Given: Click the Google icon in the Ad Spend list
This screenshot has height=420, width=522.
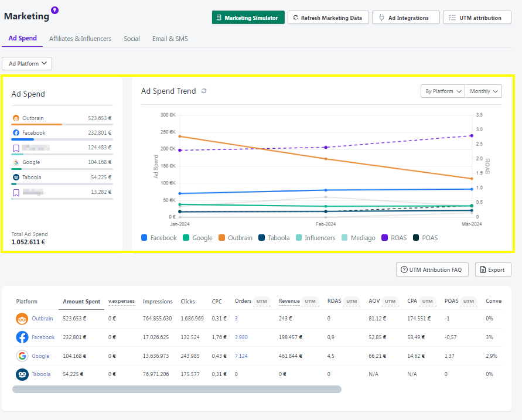Looking at the screenshot, I should (16, 162).
